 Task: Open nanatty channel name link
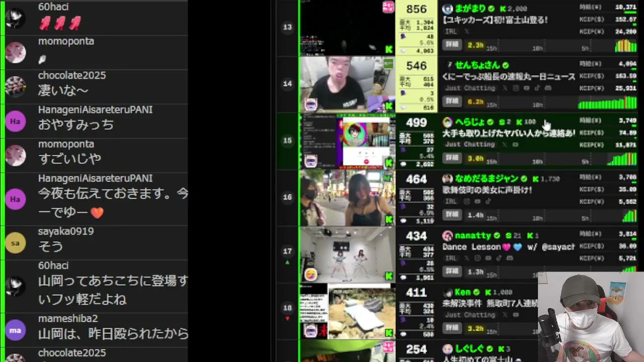(x=473, y=236)
